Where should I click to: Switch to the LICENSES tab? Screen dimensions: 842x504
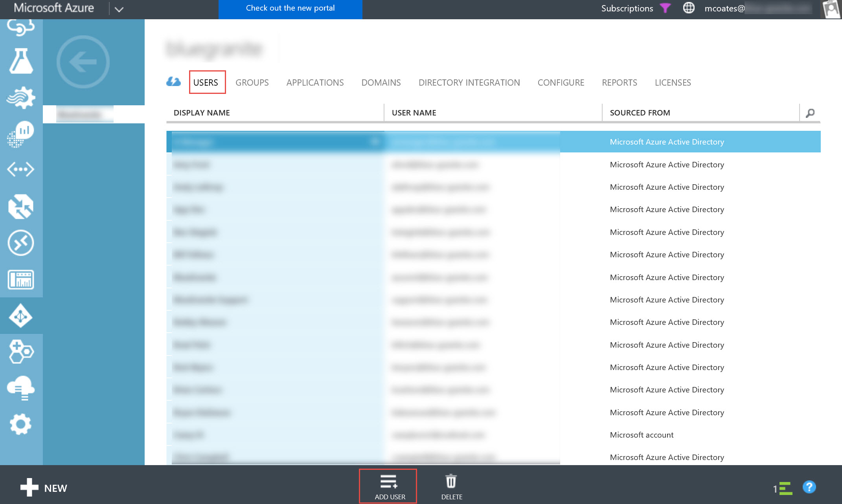tap(673, 82)
